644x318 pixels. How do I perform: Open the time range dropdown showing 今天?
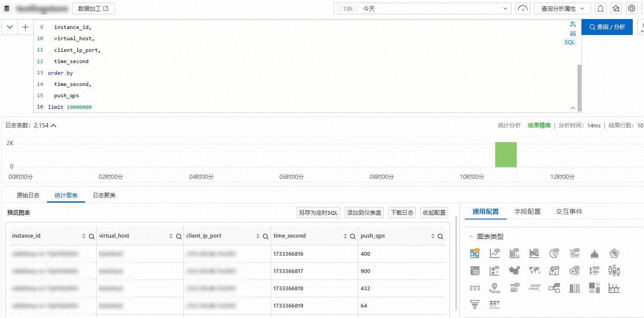click(x=423, y=9)
